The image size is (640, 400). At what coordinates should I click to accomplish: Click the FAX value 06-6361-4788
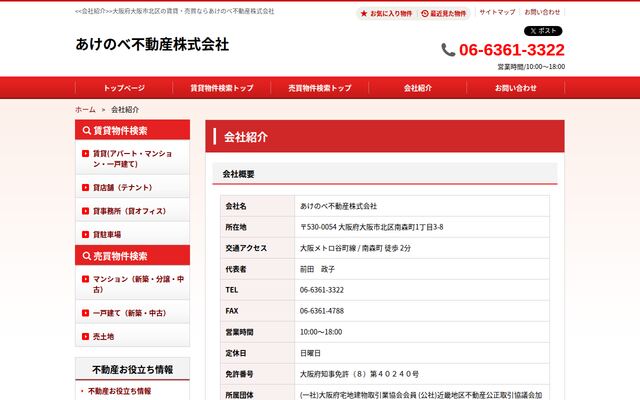point(322,311)
